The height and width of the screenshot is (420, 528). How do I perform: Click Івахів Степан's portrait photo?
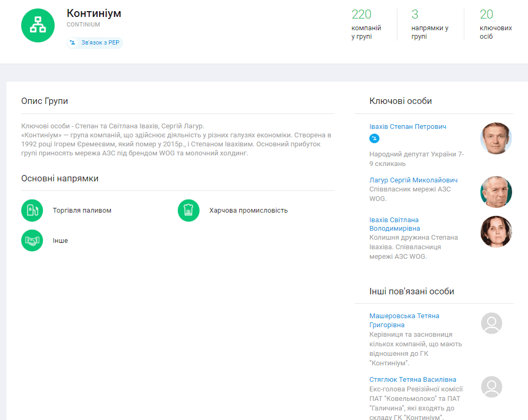[x=496, y=138]
